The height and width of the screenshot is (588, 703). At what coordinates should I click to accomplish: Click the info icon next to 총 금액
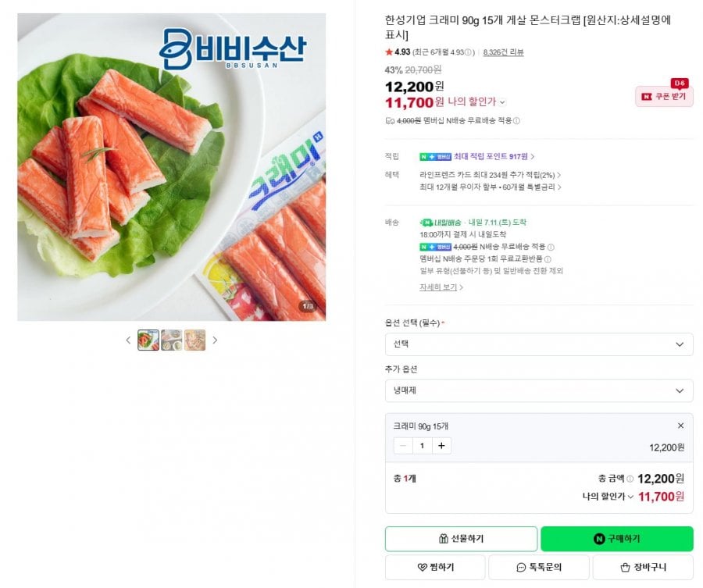(630, 479)
